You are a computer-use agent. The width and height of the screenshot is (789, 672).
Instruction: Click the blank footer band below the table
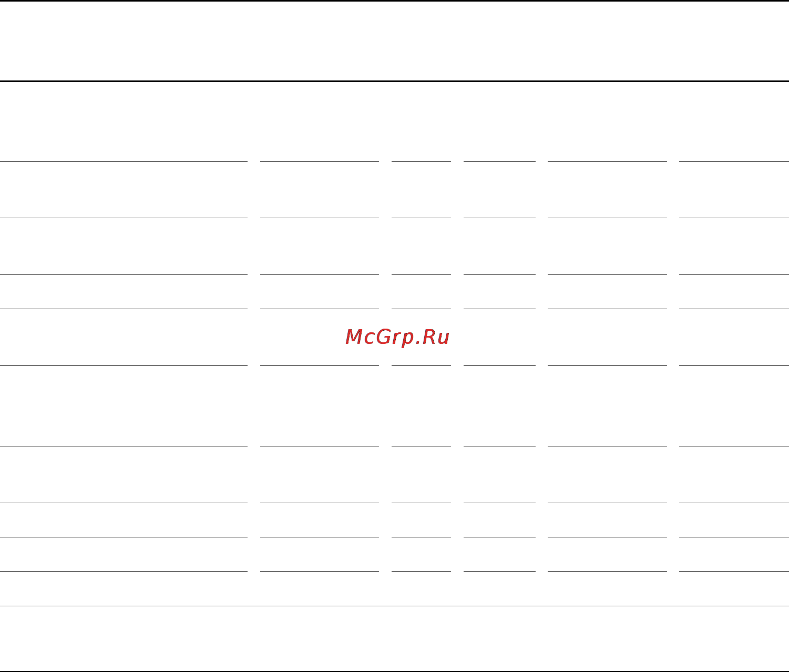tap(394, 638)
